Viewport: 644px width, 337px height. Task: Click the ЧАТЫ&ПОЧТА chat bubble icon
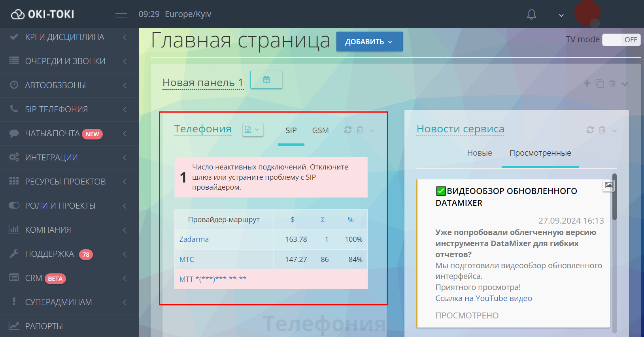point(14,133)
